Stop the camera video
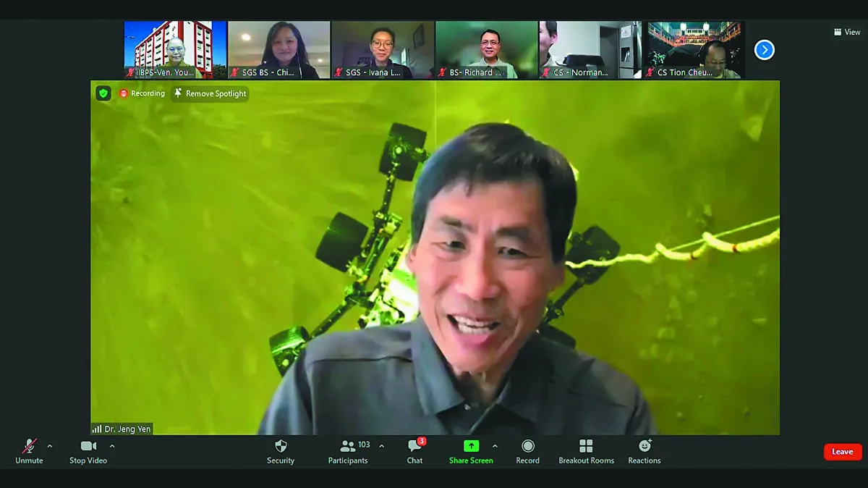Image resolution: width=868 pixels, height=488 pixels. pos(88,451)
